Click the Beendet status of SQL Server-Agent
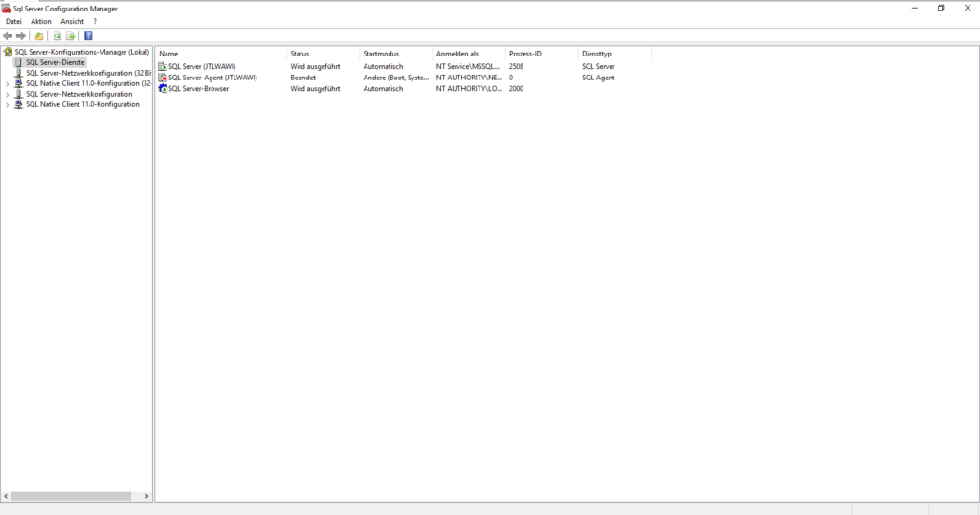 [x=302, y=78]
